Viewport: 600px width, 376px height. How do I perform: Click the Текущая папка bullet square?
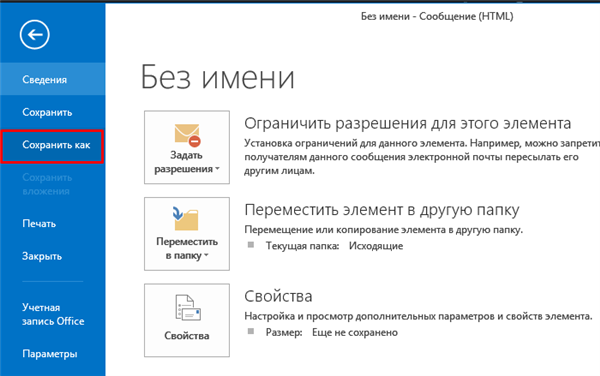coord(251,245)
